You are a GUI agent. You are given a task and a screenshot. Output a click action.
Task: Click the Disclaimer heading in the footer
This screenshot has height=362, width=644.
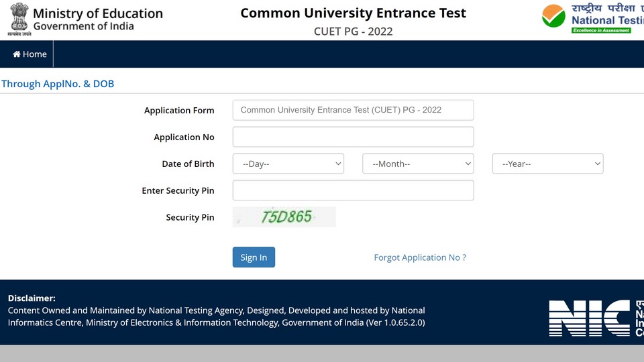pyautogui.click(x=32, y=298)
